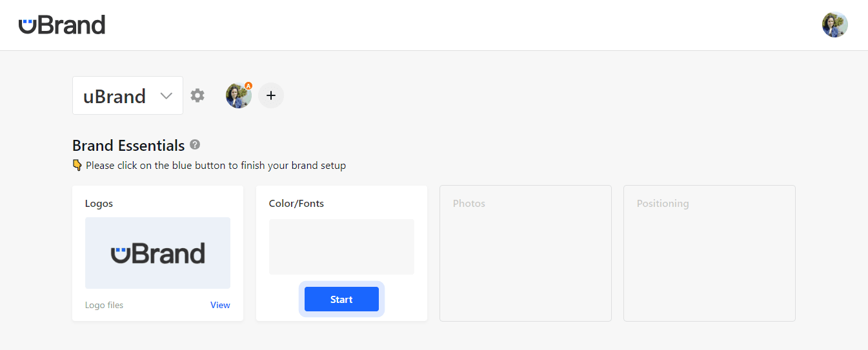Screen dimensions: 868x350
Task: Open the View link for logo files
Action: pyautogui.click(x=220, y=305)
